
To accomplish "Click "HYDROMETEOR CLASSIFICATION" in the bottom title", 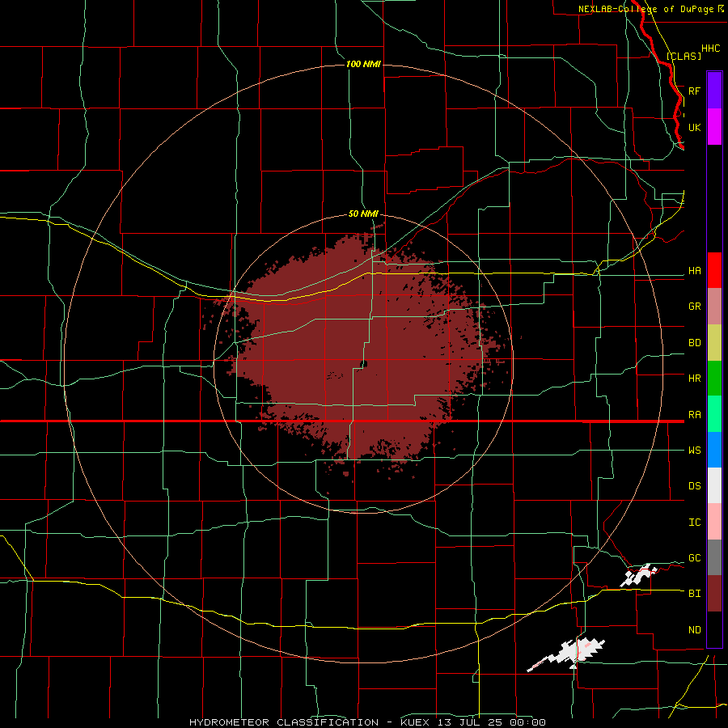I will 284,722.
